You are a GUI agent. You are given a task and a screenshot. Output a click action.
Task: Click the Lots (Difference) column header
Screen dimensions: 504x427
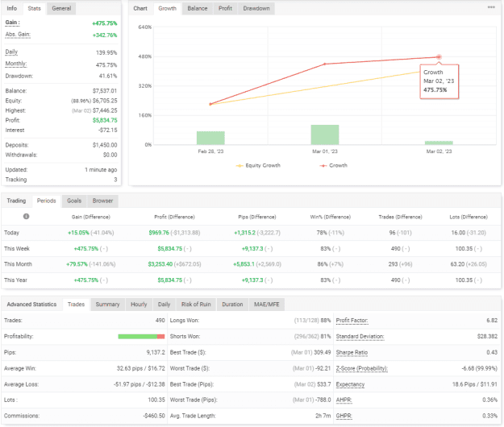(x=469, y=217)
